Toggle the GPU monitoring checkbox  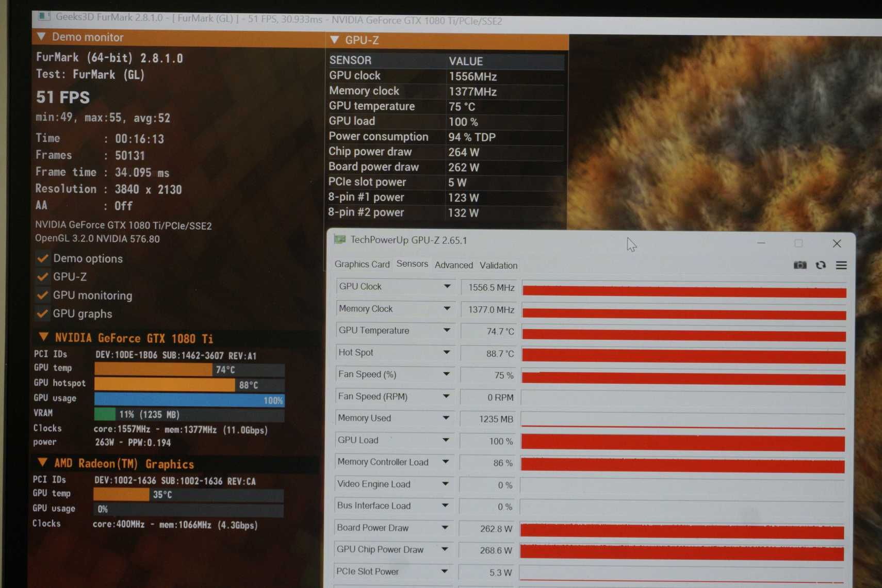click(x=43, y=295)
